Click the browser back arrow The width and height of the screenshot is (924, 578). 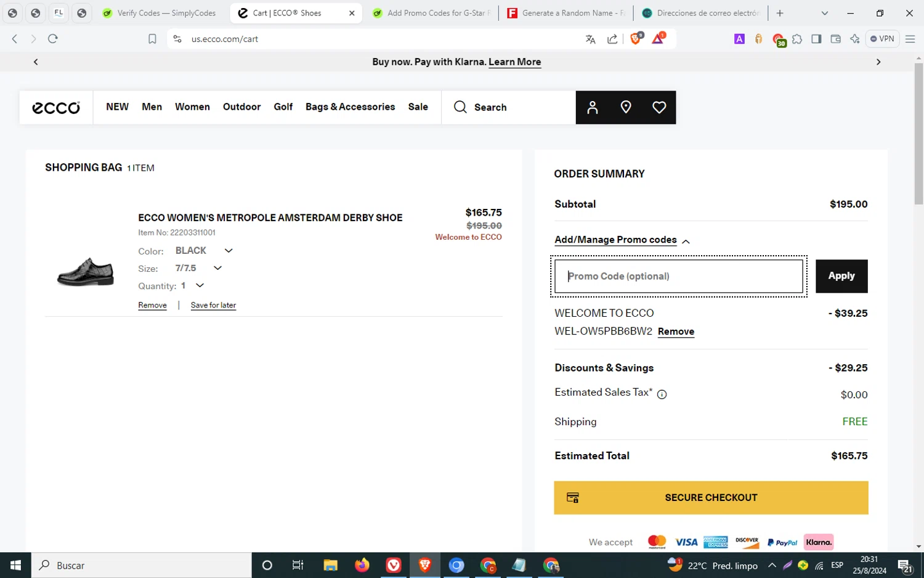tap(15, 39)
